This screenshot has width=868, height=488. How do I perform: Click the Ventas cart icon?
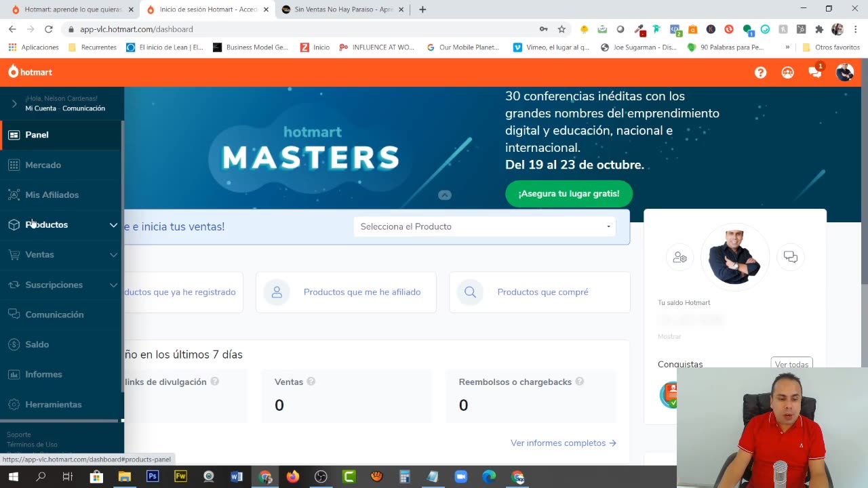pos(14,254)
